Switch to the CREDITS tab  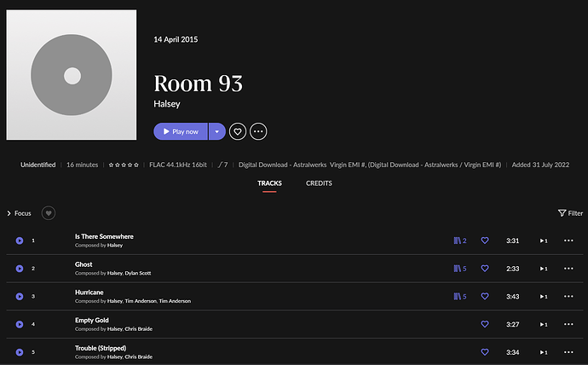319,183
